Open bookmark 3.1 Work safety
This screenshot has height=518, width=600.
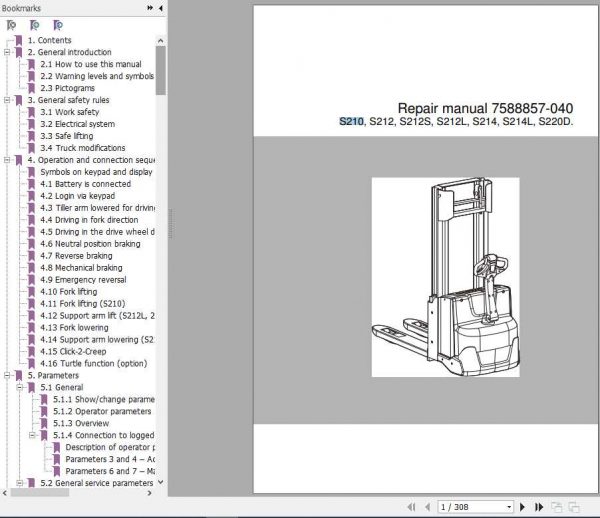click(x=70, y=112)
